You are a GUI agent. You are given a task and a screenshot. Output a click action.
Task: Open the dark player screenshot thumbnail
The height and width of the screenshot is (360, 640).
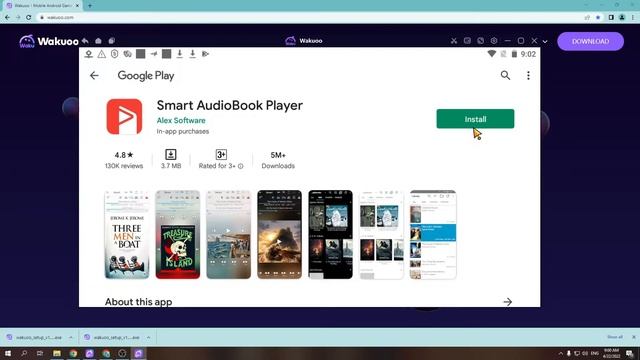click(x=280, y=235)
